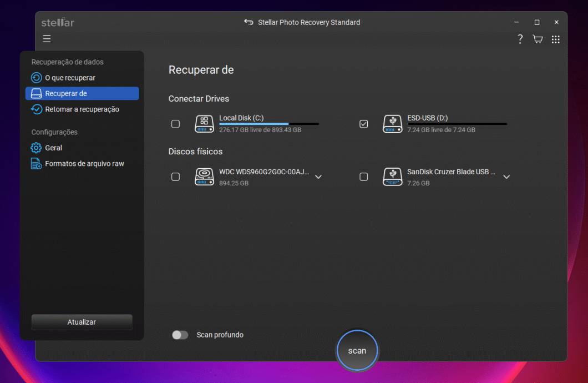Select the 'O que recuperar' sidebar icon

[36, 78]
